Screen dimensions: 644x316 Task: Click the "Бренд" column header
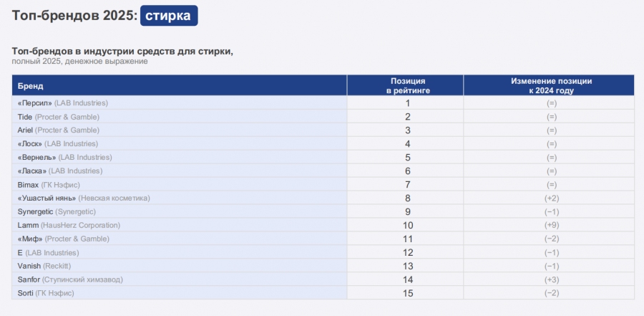point(31,86)
